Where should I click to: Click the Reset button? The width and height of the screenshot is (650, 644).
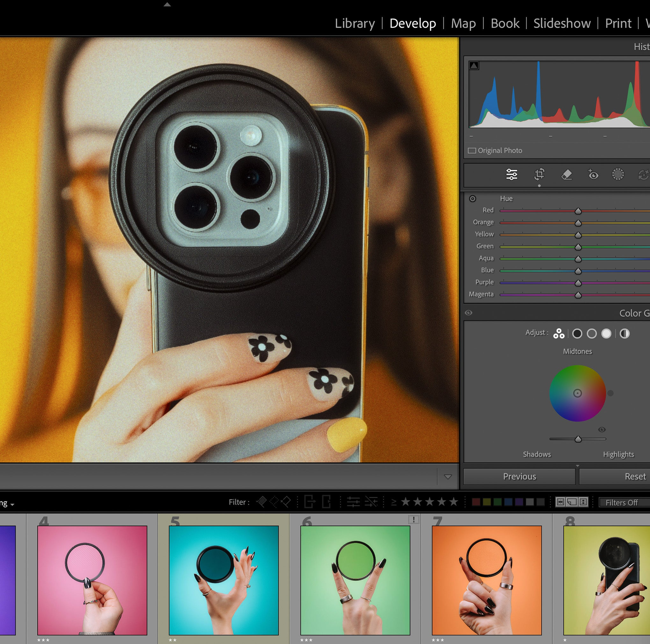coord(634,476)
